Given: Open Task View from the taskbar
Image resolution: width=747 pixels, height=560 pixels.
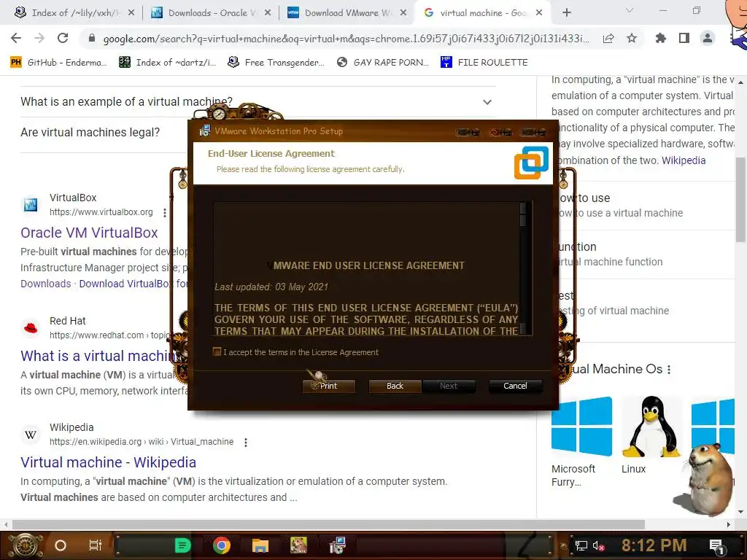Looking at the screenshot, I should click(96, 545).
